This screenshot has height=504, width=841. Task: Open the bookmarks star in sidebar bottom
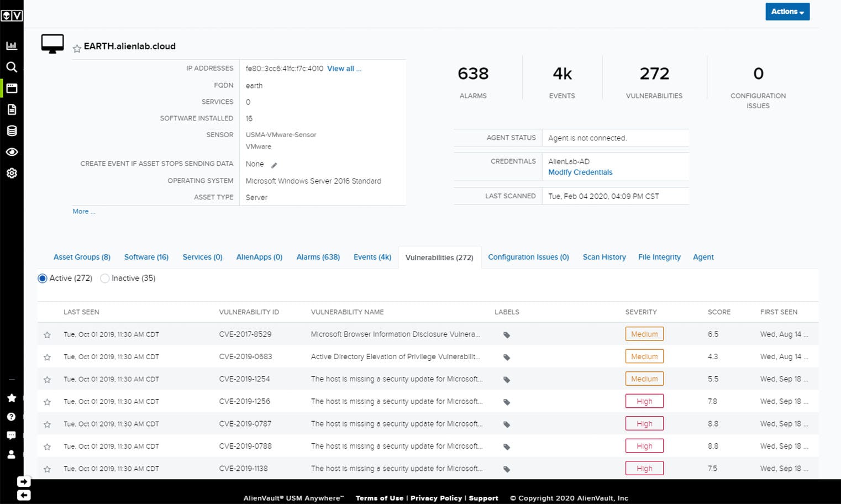tap(11, 398)
